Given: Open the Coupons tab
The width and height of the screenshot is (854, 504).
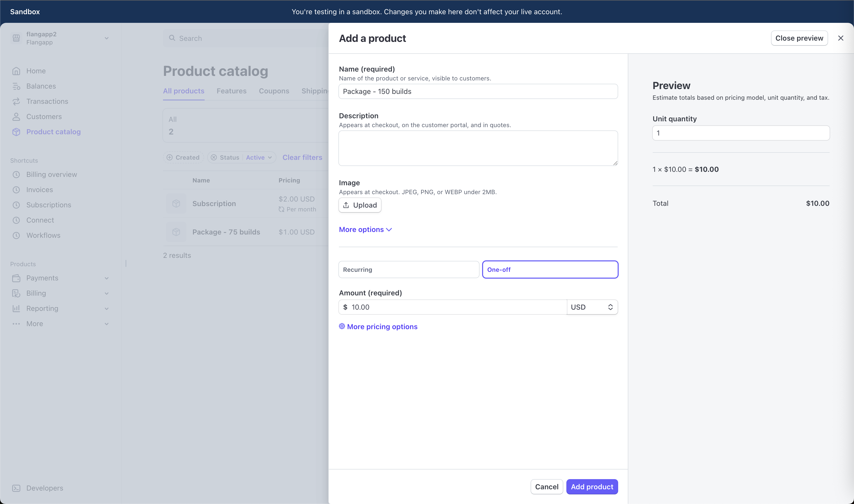Looking at the screenshot, I should (274, 91).
